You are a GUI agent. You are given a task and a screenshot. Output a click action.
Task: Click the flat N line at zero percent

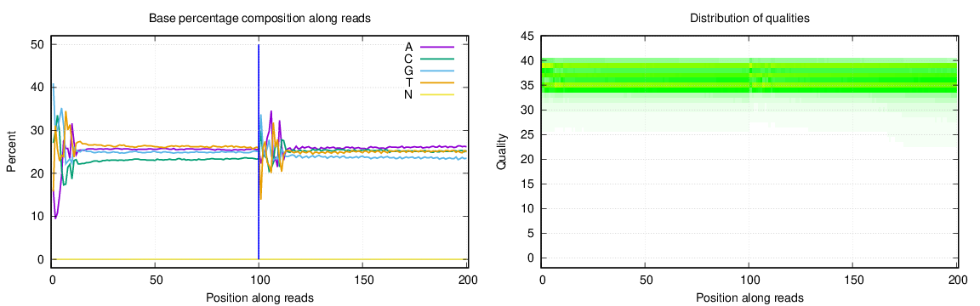[260, 259]
